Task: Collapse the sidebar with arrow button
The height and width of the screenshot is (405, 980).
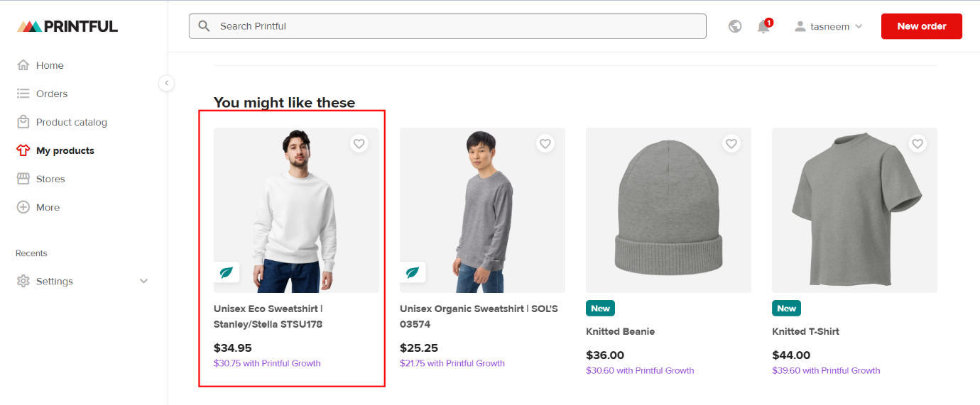Action: 166,83
